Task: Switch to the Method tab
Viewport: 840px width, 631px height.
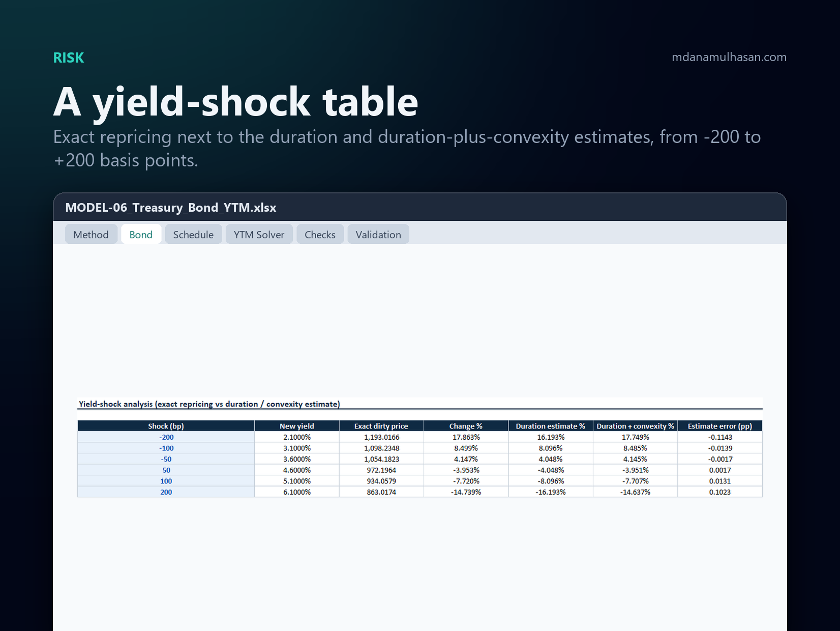Action: pos(91,235)
